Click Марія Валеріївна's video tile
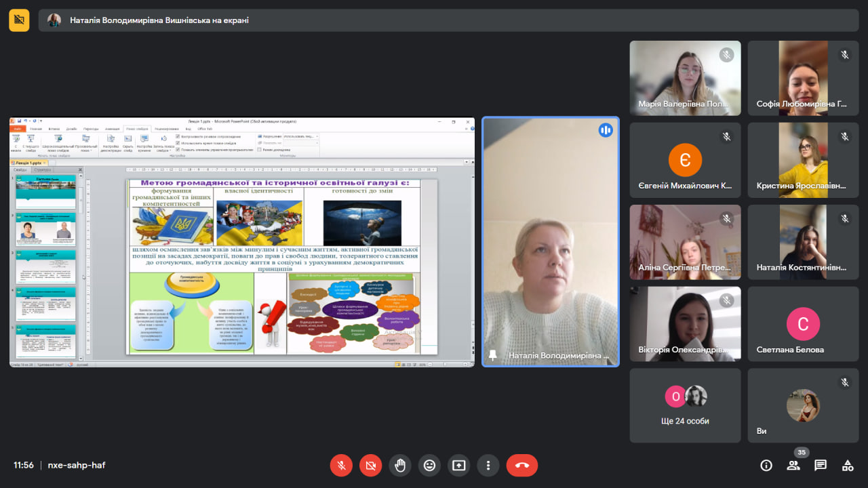Screen dimensions: 868x488 [685, 77]
